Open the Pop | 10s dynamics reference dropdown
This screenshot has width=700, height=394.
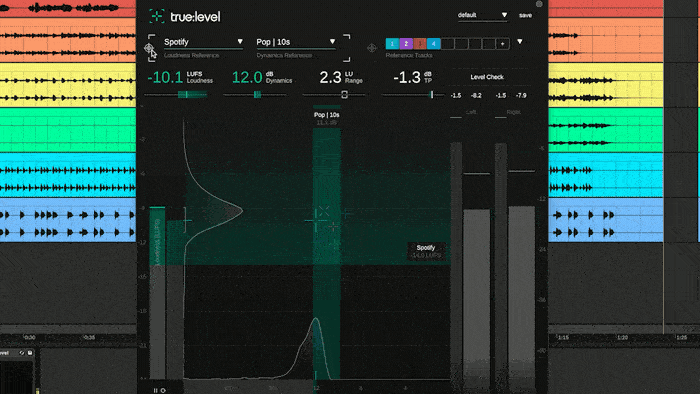[x=296, y=42]
